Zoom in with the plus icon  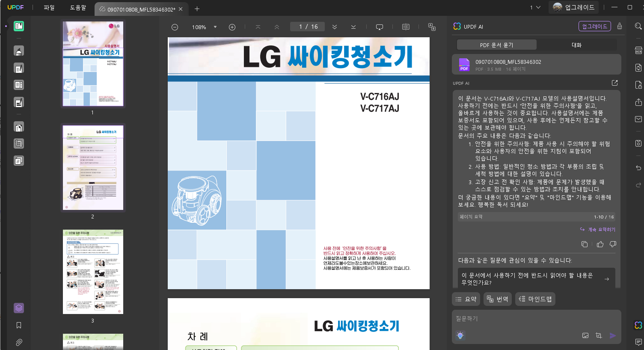pyautogui.click(x=232, y=27)
